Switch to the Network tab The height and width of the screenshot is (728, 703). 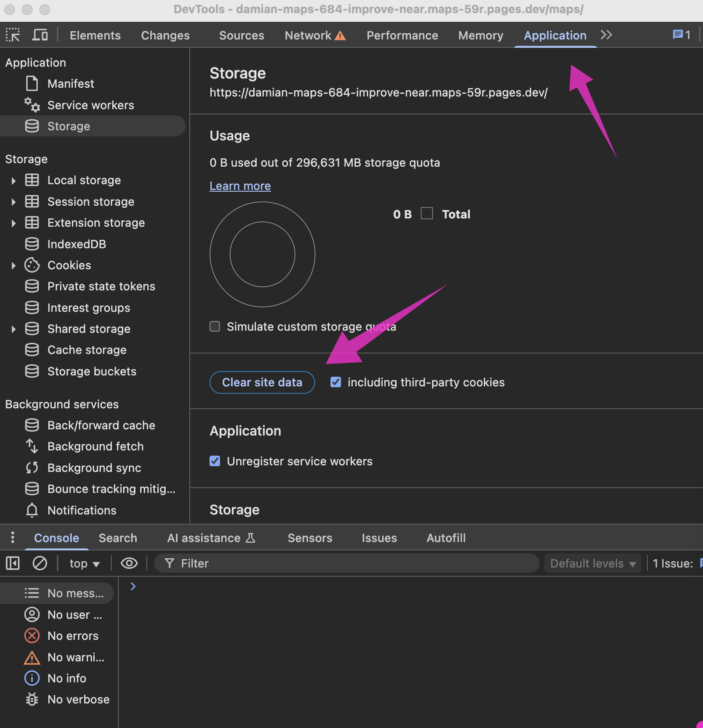pyautogui.click(x=308, y=36)
